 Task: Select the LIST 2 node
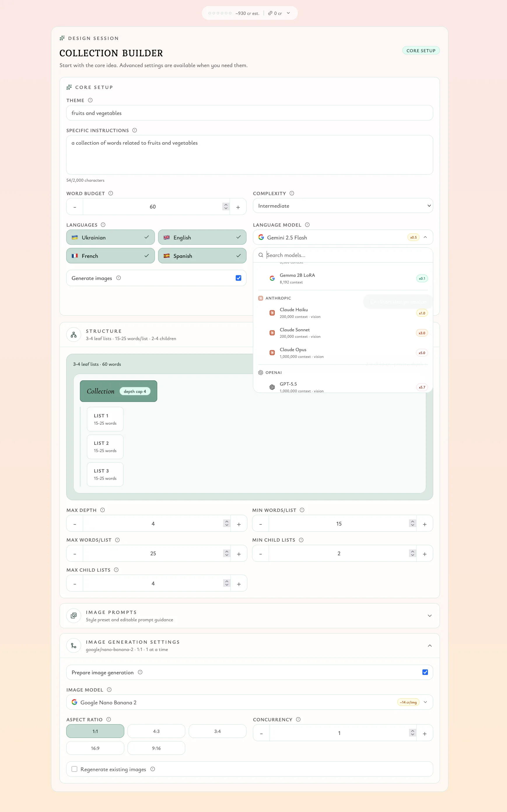[105, 447]
